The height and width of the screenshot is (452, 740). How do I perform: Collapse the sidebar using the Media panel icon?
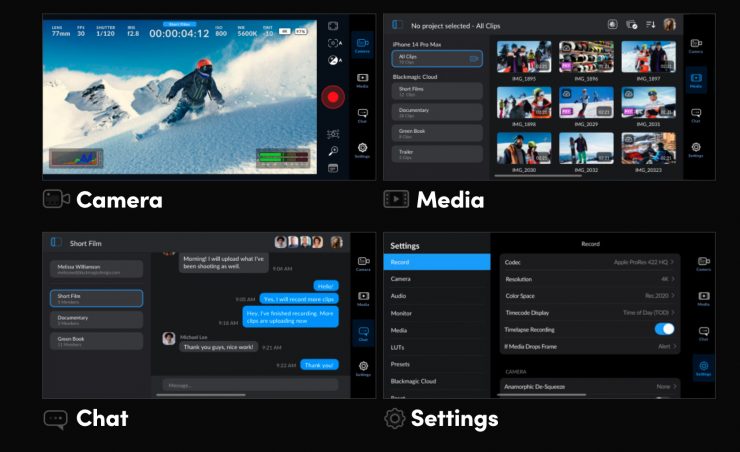(397, 24)
